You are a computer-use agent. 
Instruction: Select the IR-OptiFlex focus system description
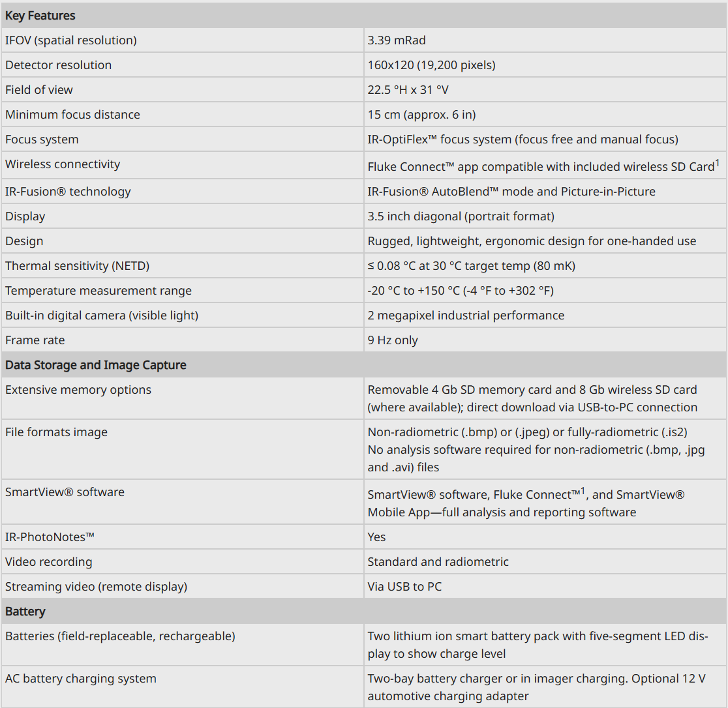click(523, 139)
